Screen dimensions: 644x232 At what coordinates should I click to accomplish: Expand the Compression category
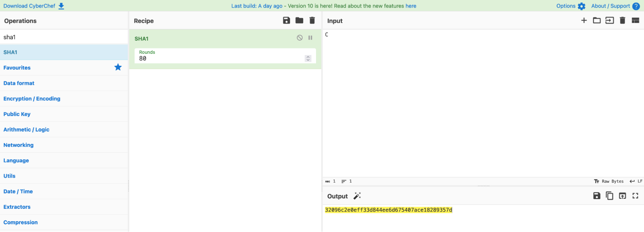coord(64,222)
